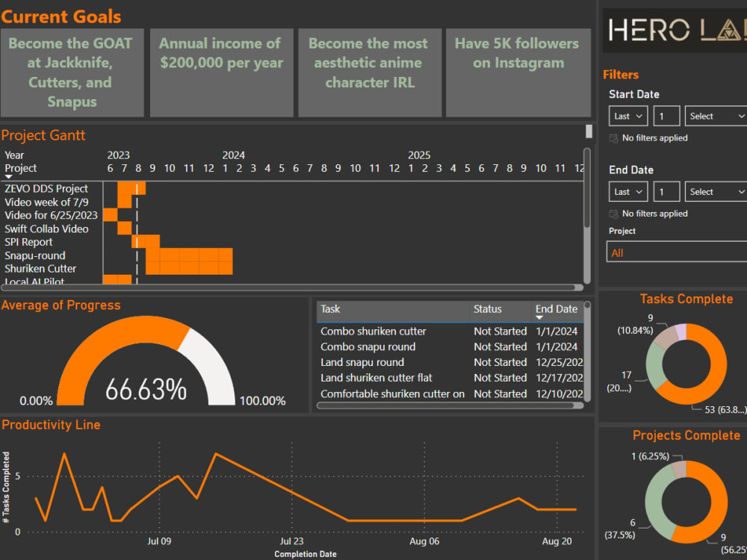Click the 'Combo snapu round' task row

click(x=450, y=347)
